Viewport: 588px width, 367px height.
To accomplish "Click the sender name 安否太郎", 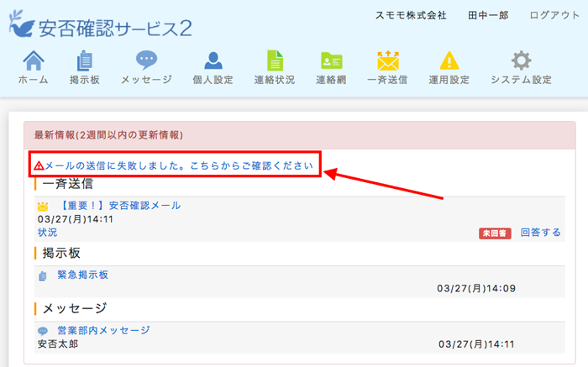I will 58,343.
